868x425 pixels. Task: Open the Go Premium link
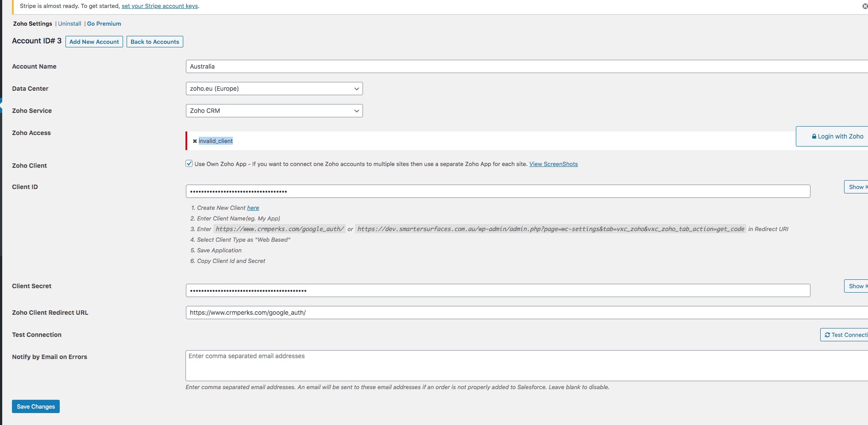[x=104, y=24]
